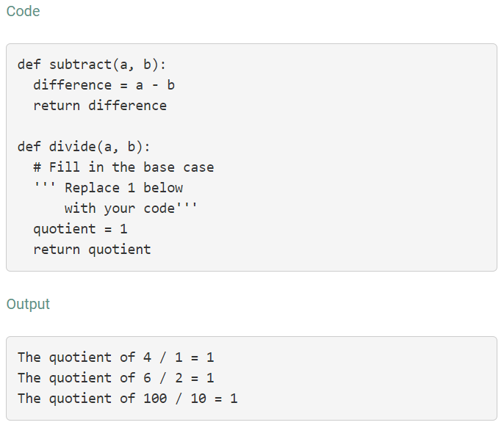Click the '100 / 10 = 1' output line
The width and height of the screenshot is (504, 425).
click(x=127, y=399)
